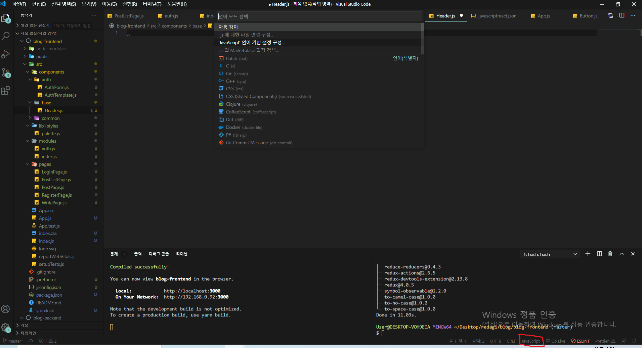Open the notifications bell icon
Image resolution: width=644 pixels, height=348 pixels.
click(x=634, y=341)
